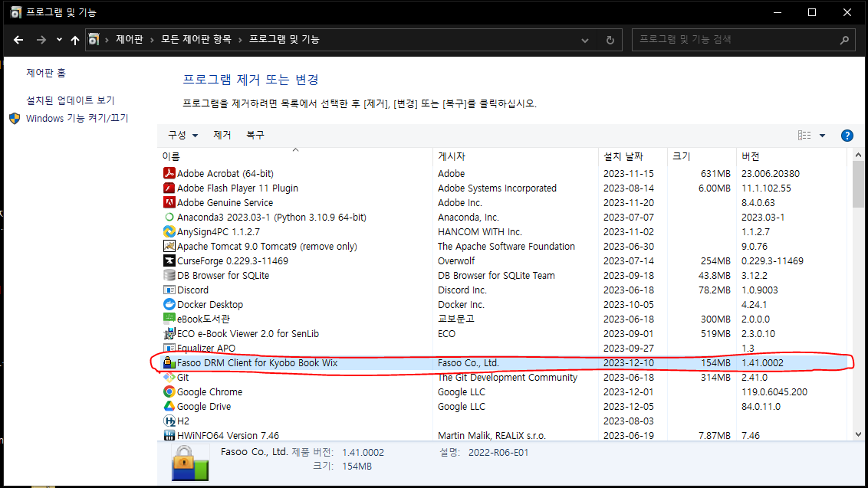The height and width of the screenshot is (488, 868).
Task: Click the program list scrollbar thumb
Action: (858, 184)
